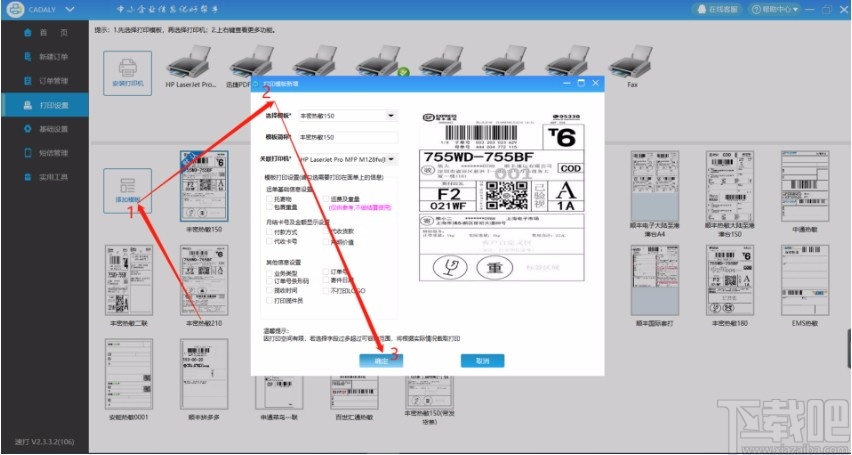Click the 确定 confirm button

tap(381, 361)
